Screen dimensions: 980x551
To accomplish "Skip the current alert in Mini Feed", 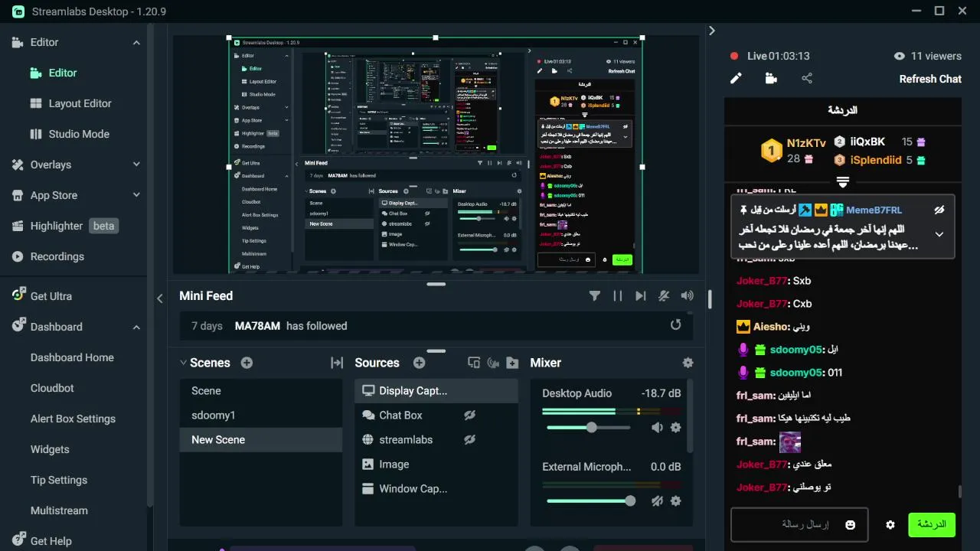I will 641,296.
